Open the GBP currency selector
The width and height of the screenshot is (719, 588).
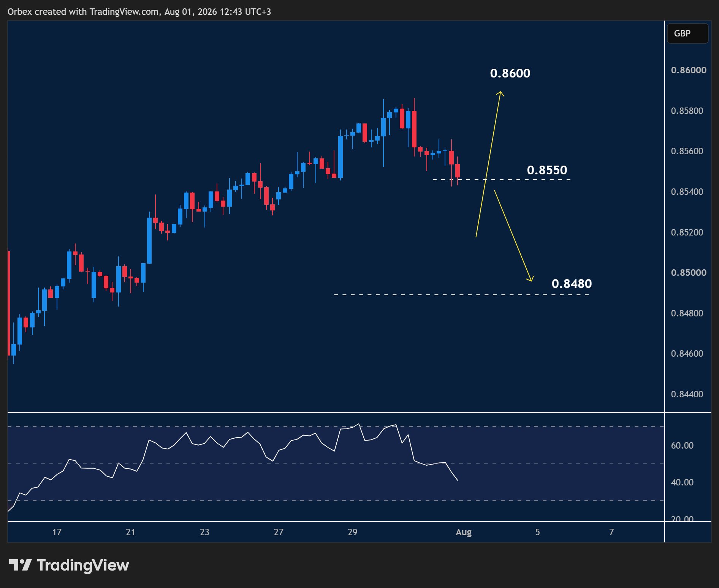pyautogui.click(x=687, y=33)
